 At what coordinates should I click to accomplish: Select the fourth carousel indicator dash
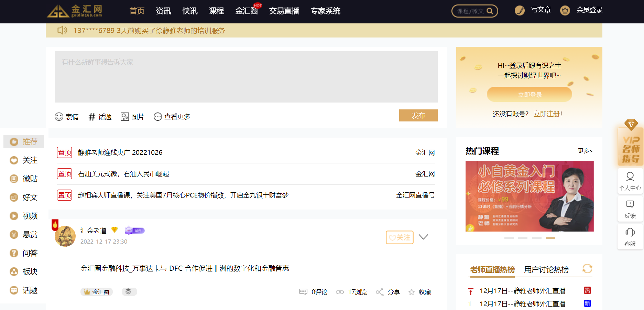[x=550, y=238]
